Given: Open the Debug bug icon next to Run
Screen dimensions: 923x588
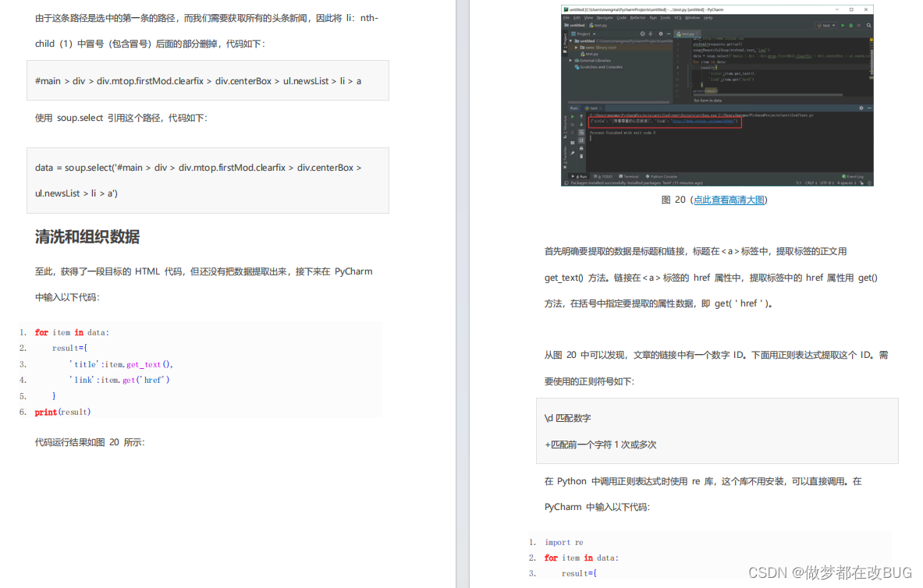Looking at the screenshot, I should [851, 26].
